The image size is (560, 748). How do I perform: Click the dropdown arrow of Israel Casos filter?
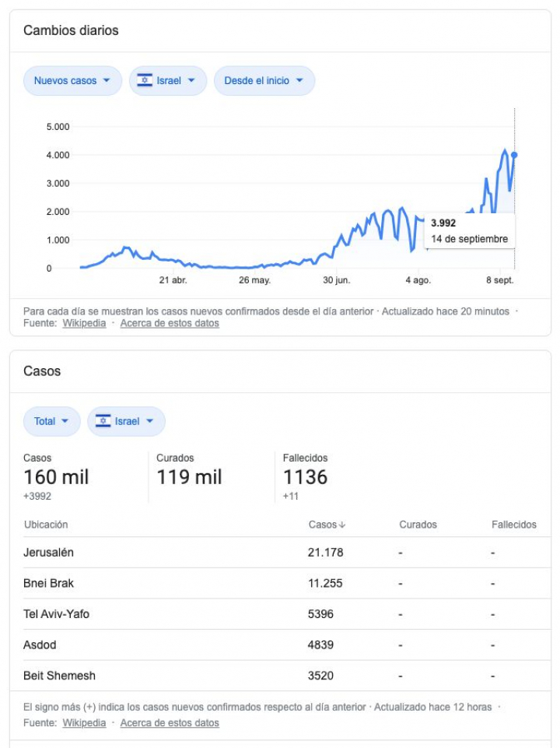tap(149, 421)
